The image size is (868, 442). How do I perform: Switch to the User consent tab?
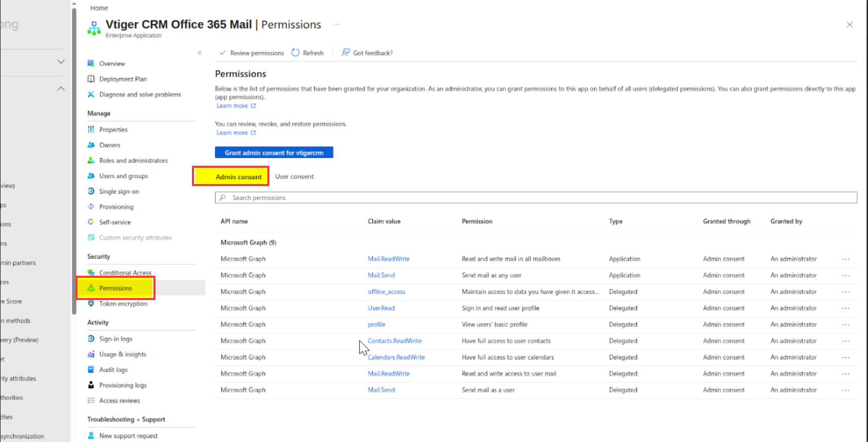point(294,176)
